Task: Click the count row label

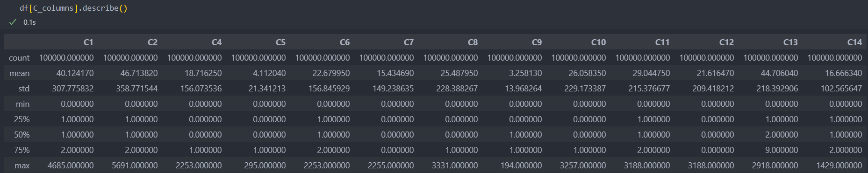Action: 19,58
